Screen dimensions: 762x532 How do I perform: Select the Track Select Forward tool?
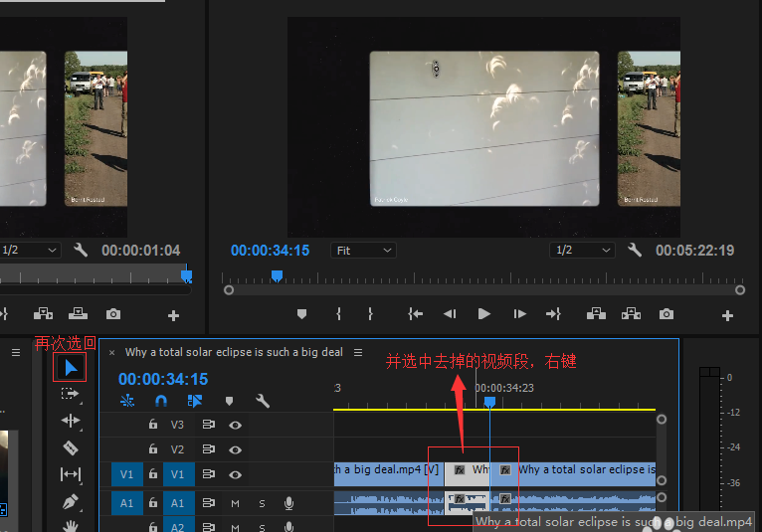coord(71,394)
